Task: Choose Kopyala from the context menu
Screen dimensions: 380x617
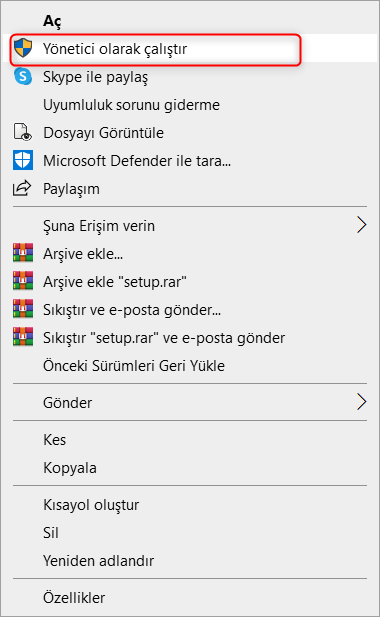Action: coord(190,467)
